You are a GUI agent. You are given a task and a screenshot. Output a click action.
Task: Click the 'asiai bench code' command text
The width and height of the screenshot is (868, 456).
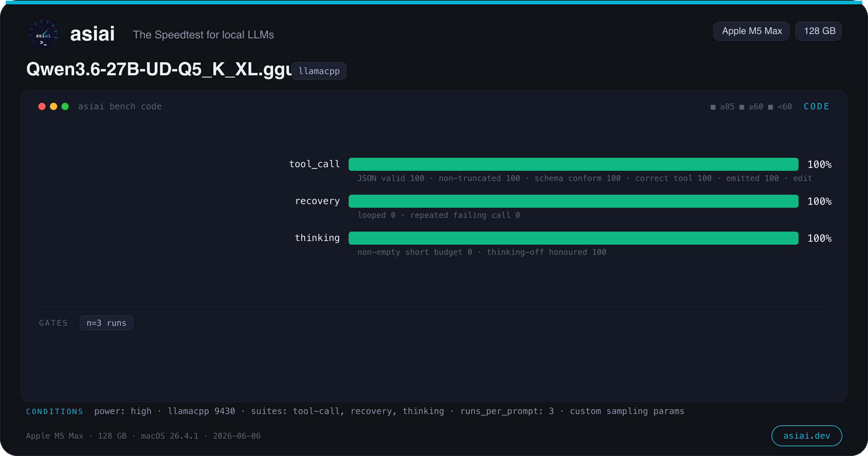click(120, 106)
